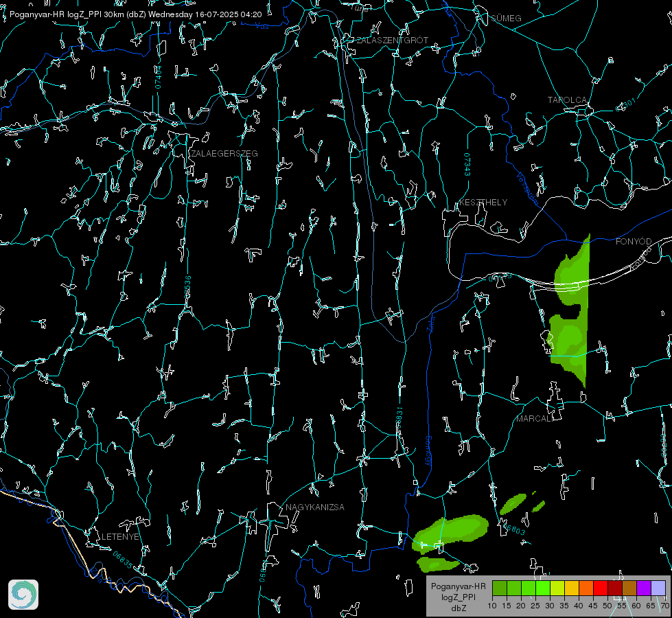Click the MARCALI city label
Screen dimensions: 672x618
tap(535, 419)
